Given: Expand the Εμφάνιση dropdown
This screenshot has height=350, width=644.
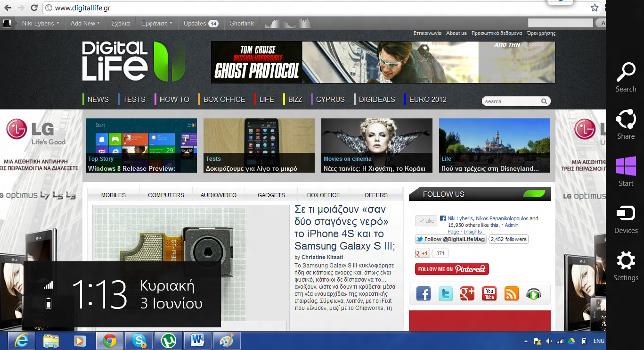Looking at the screenshot, I should (157, 23).
